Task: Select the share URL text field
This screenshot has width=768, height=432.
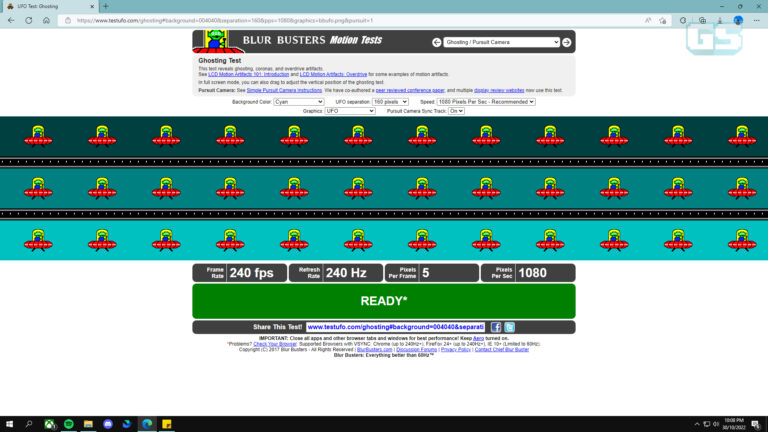Action: point(395,327)
